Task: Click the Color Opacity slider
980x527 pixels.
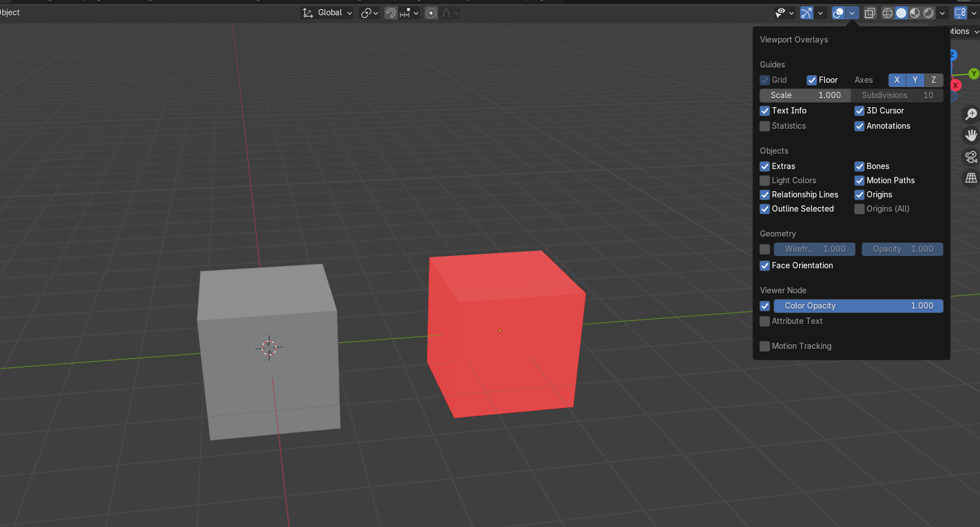Action: (859, 306)
